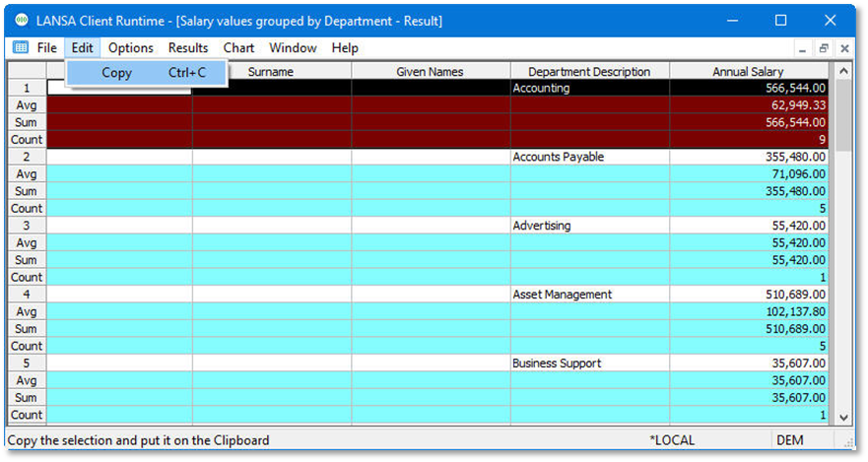The width and height of the screenshot is (868, 462).
Task: Select row header 2
Action: pos(27,157)
